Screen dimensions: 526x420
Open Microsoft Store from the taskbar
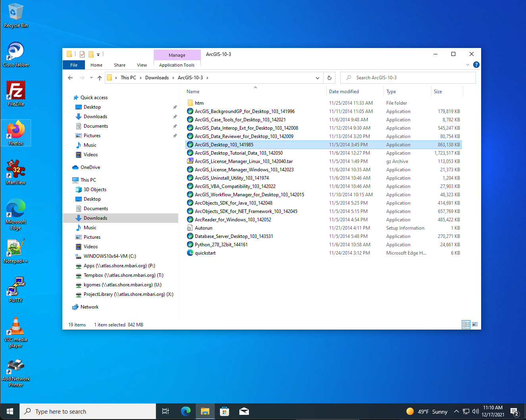(225, 412)
